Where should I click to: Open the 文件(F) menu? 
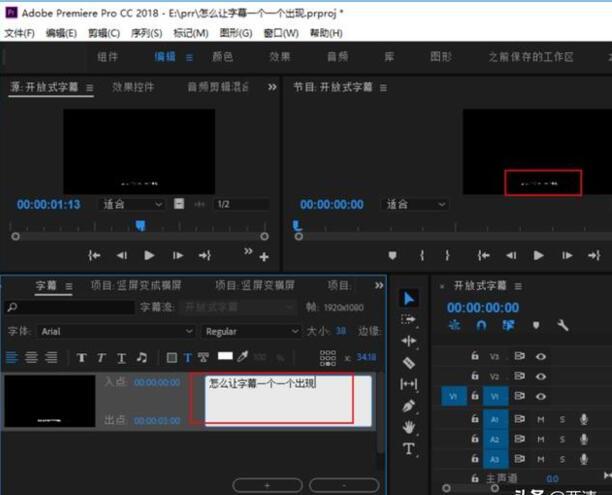tap(20, 33)
